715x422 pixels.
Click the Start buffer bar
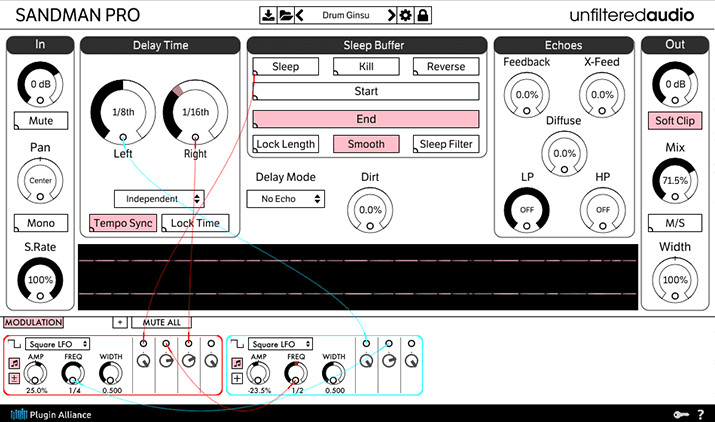pyautogui.click(x=366, y=91)
